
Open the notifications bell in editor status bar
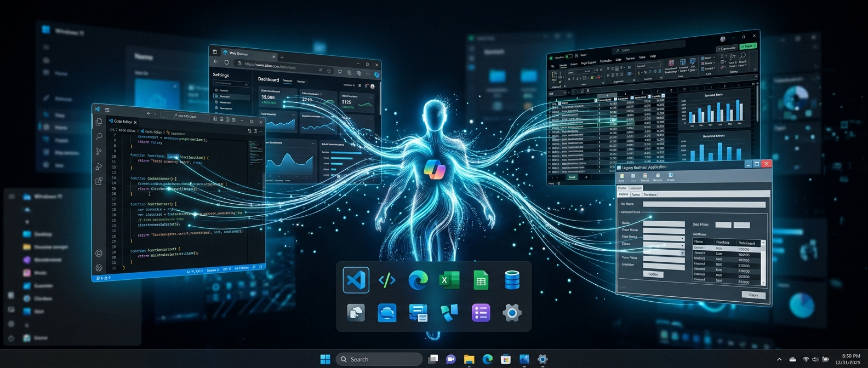coord(261,267)
